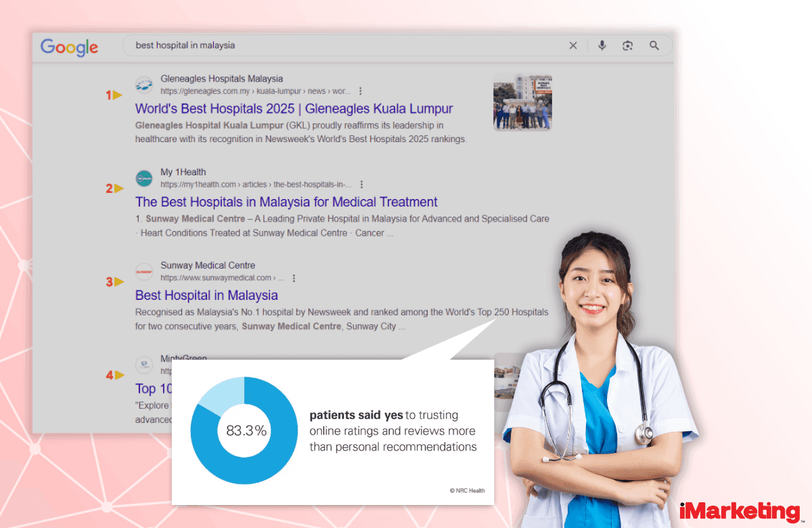The image size is (812, 528).
Task: Click the my1health.com URL breadcrumb
Action: click(256, 184)
